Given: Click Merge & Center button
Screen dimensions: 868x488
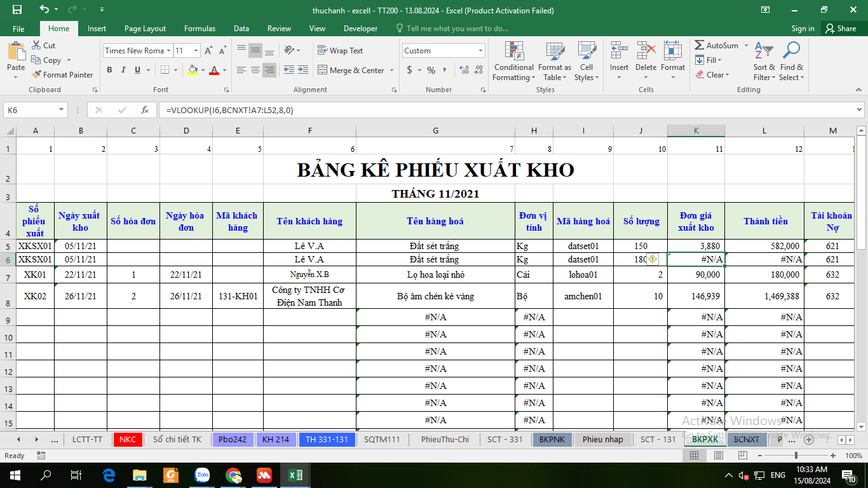Looking at the screenshot, I should click(351, 70).
